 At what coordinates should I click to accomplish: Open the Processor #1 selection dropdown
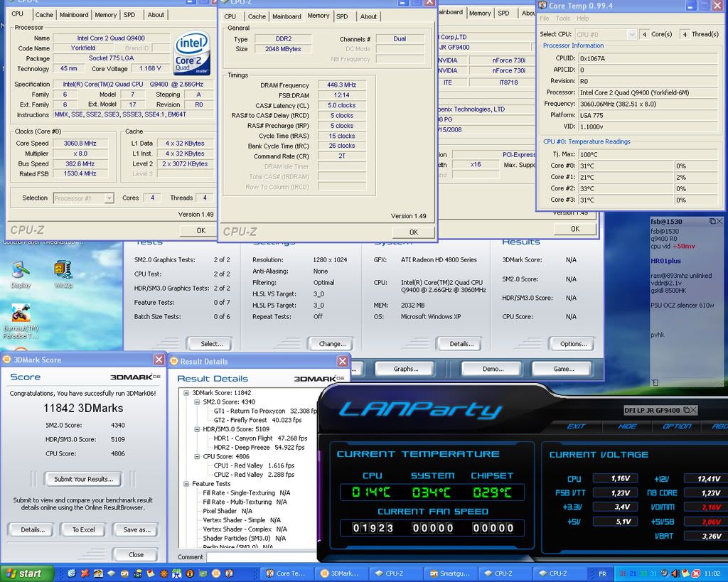click(83, 198)
